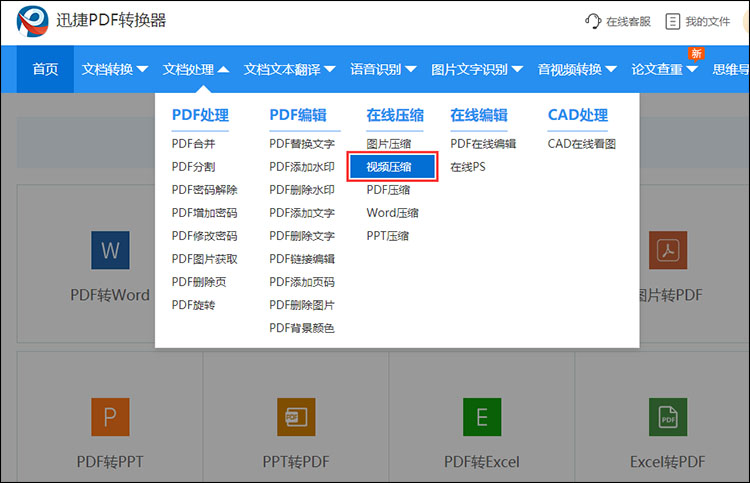Click the 迅捷PDF转换器 logo icon
The height and width of the screenshot is (483, 750).
pos(33,21)
